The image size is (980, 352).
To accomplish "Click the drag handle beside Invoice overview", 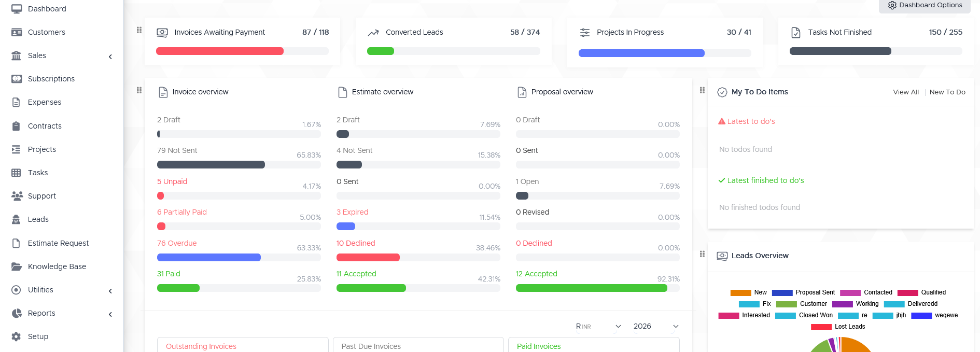I will (x=139, y=90).
